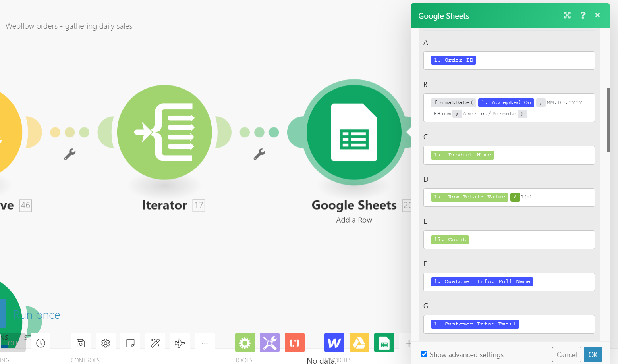The width and height of the screenshot is (618, 364).
Task: Click the module number 46 badge
Action: (x=25, y=205)
